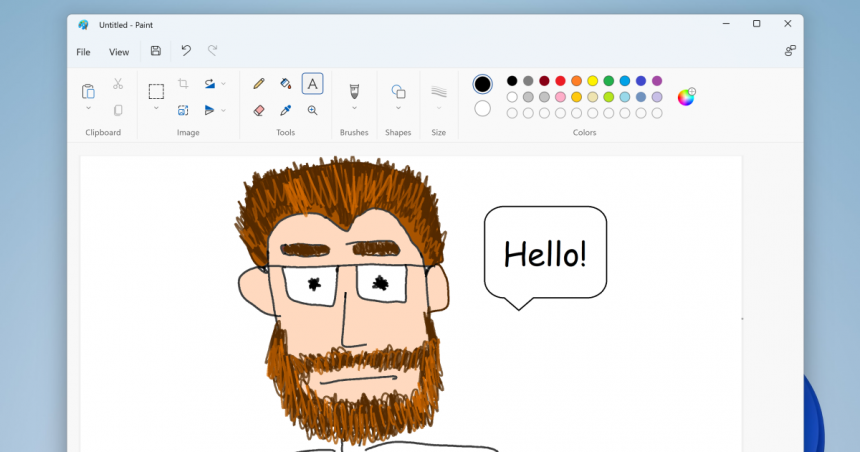Image resolution: width=860 pixels, height=452 pixels.
Task: Maximize the Paint window
Action: click(x=756, y=24)
